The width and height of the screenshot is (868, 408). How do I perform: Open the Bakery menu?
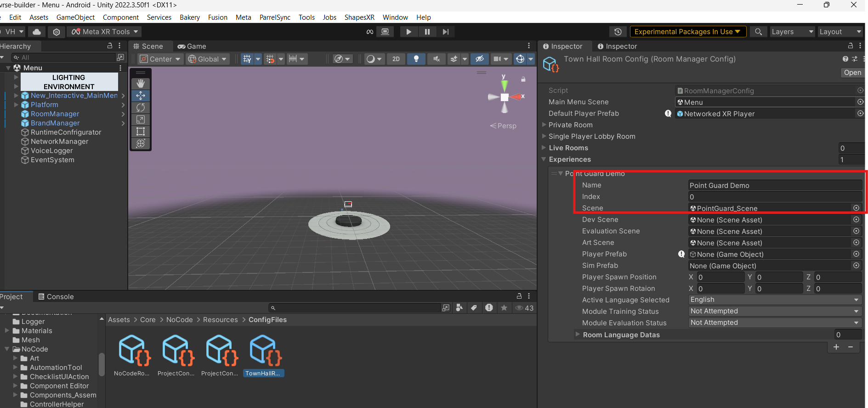(189, 17)
